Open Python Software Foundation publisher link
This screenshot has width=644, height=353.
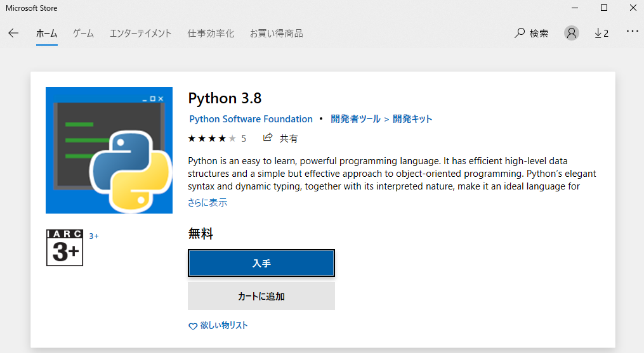click(x=251, y=119)
